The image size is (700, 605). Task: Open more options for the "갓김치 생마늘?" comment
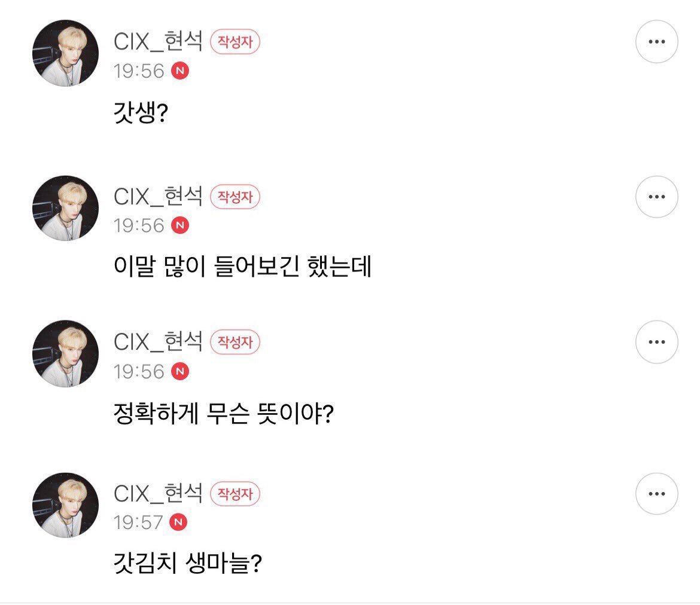pyautogui.click(x=656, y=494)
